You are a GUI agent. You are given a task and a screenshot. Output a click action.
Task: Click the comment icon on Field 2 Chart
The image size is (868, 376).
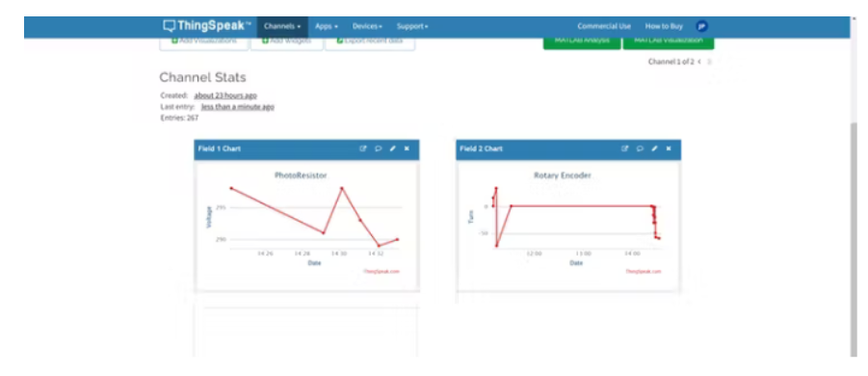pos(640,148)
